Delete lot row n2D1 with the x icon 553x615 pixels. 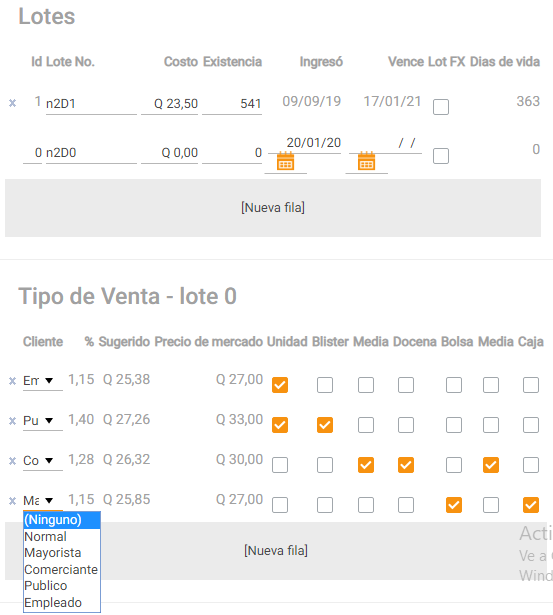pos(13,103)
